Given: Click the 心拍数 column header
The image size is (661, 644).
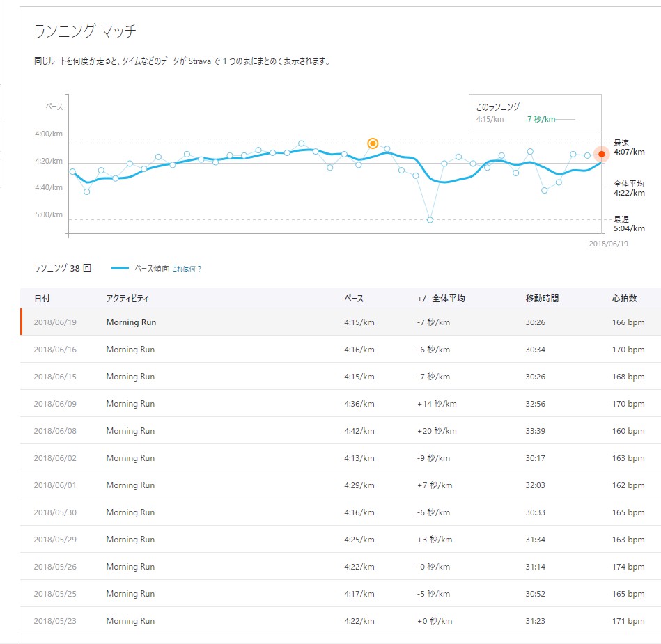Looking at the screenshot, I should [x=624, y=299].
